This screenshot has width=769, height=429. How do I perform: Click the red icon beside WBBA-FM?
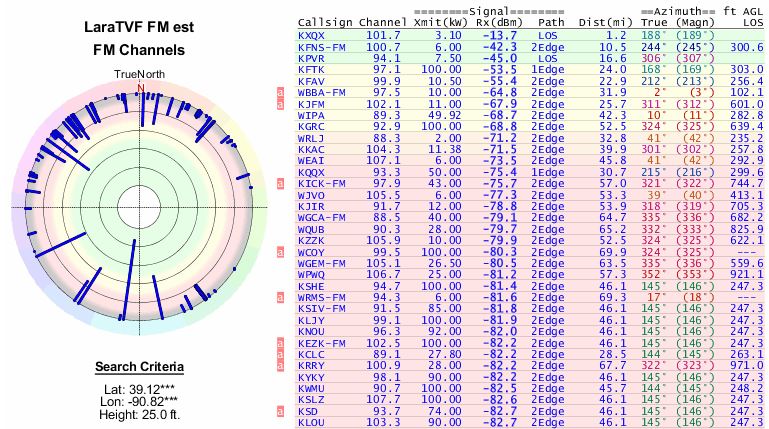(281, 92)
